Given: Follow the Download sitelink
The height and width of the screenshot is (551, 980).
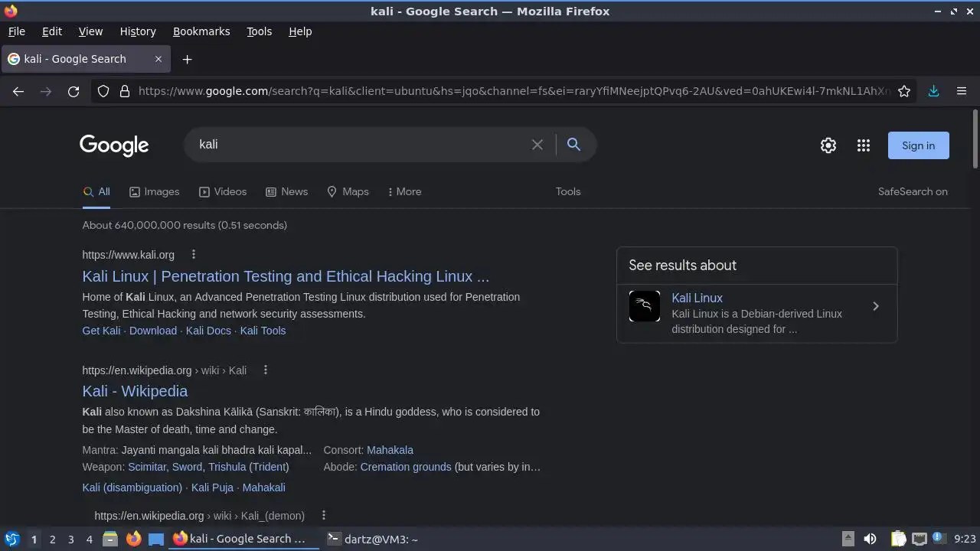Looking at the screenshot, I should coord(153,331).
